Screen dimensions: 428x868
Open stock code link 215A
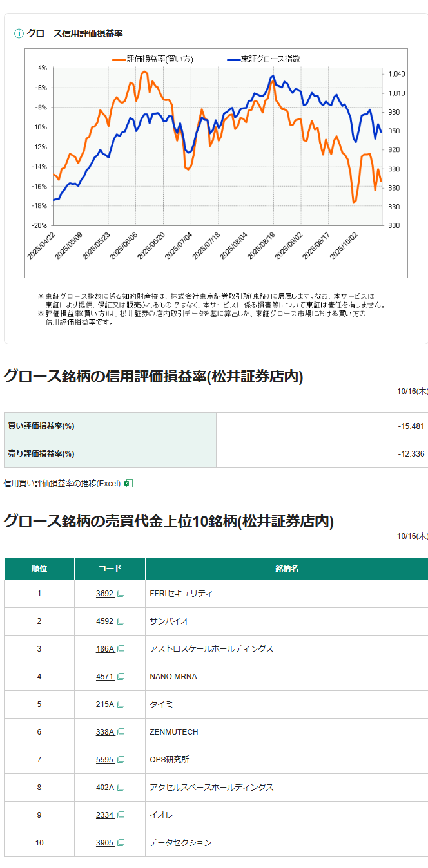pyautogui.click(x=104, y=704)
